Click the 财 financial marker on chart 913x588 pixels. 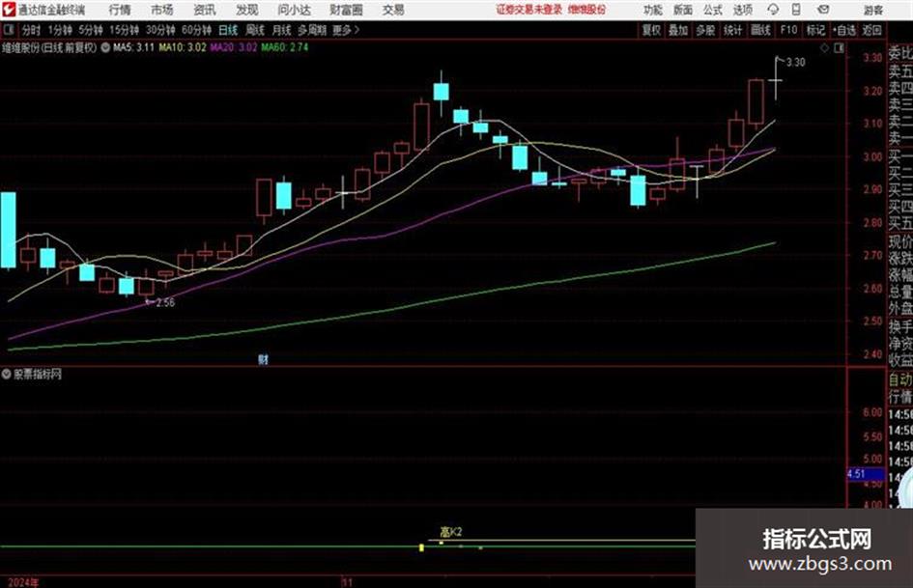click(263, 360)
